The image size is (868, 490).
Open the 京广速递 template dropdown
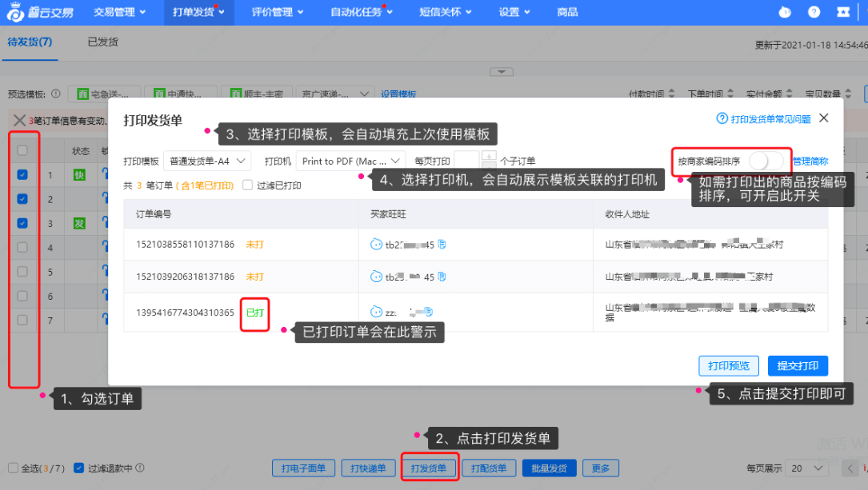tap(335, 94)
